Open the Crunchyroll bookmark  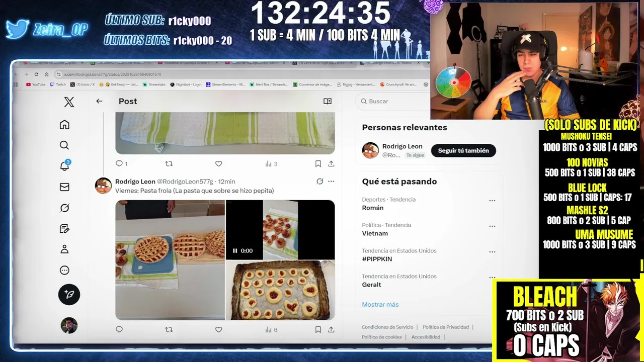click(x=398, y=84)
